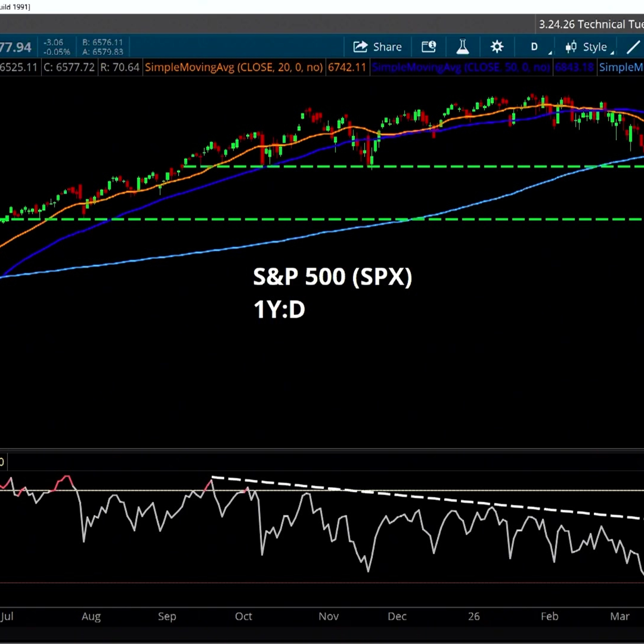644x644 pixels.
Task: Click the Share button
Action: click(x=377, y=47)
